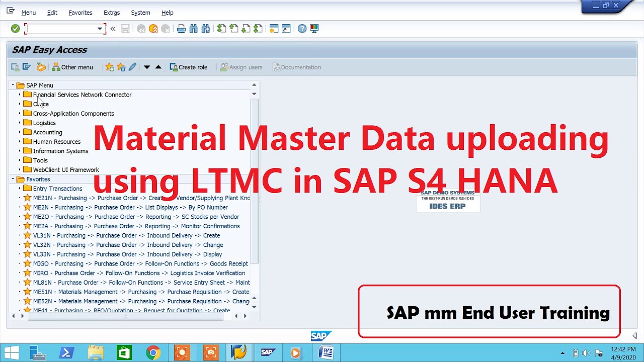Image resolution: width=644 pixels, height=362 pixels.
Task: Click the Previous Page navigation icon
Action: (x=234, y=29)
